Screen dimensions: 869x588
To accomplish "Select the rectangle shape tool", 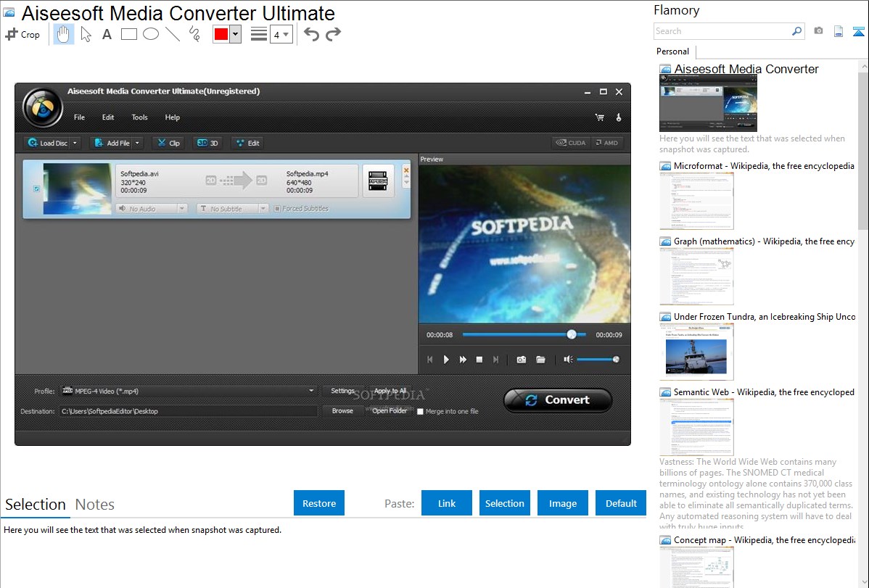I will tap(128, 34).
